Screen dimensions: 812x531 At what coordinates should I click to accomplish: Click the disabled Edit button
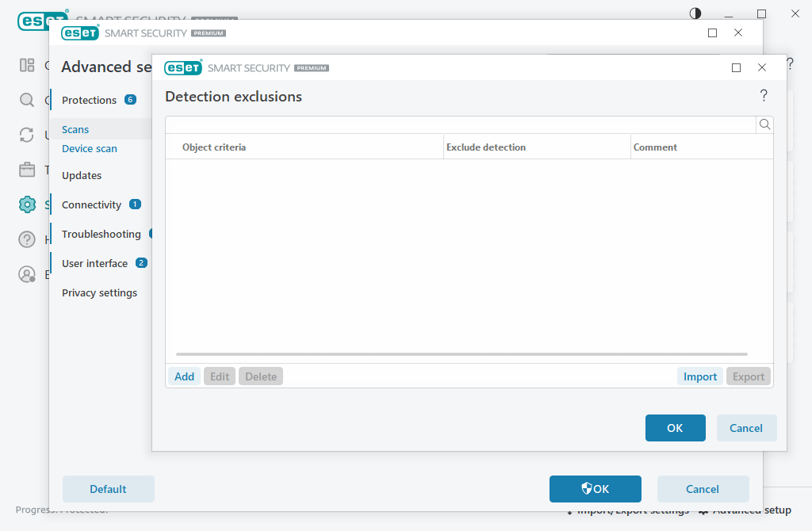(220, 376)
